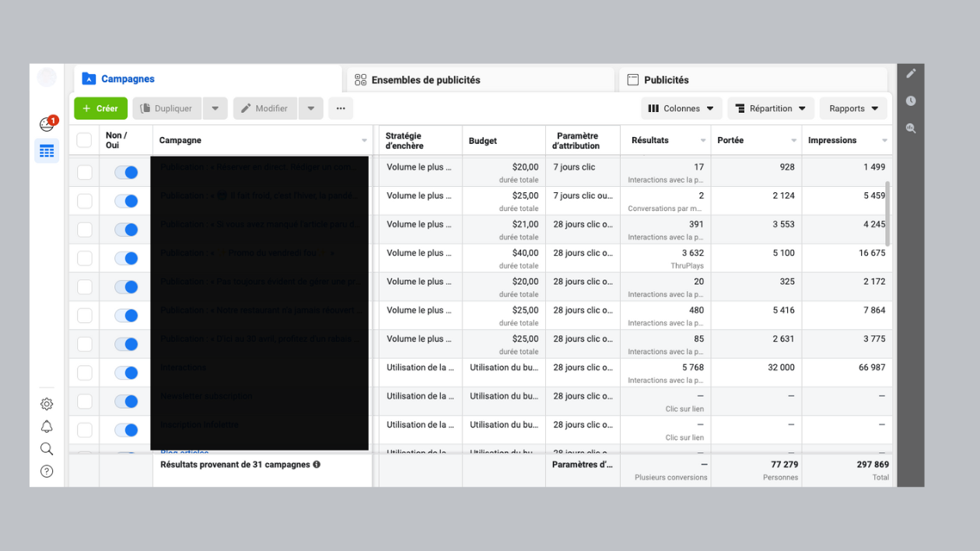Toggle off the campaign with 16 675 impressions
The height and width of the screenshot is (551, 980).
click(x=126, y=258)
